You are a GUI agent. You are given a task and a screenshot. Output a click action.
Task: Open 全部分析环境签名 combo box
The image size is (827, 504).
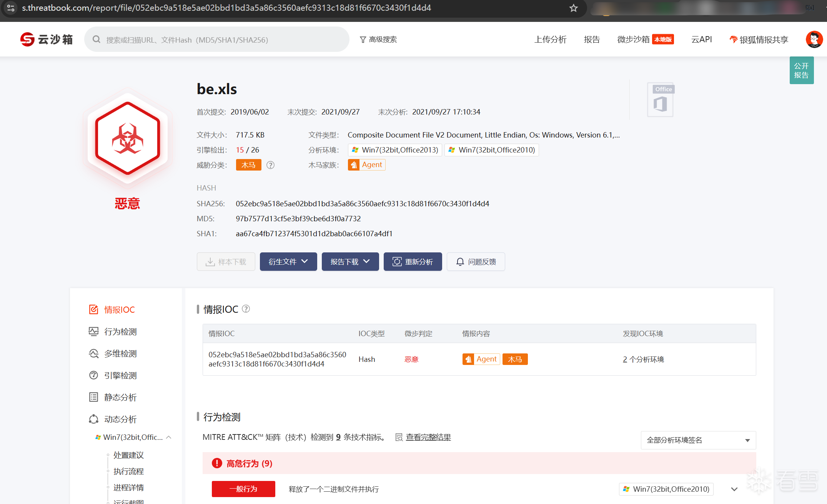tap(698, 440)
